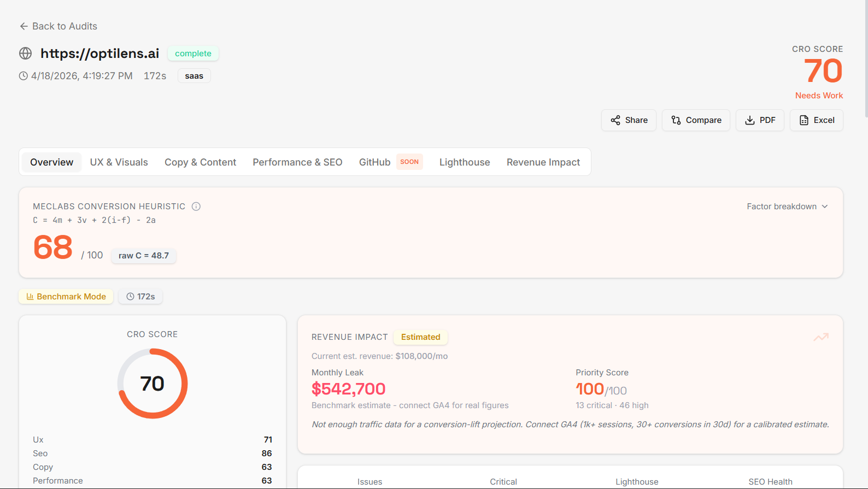Click the saas category tag
This screenshot has width=868, height=489.
coord(194,76)
